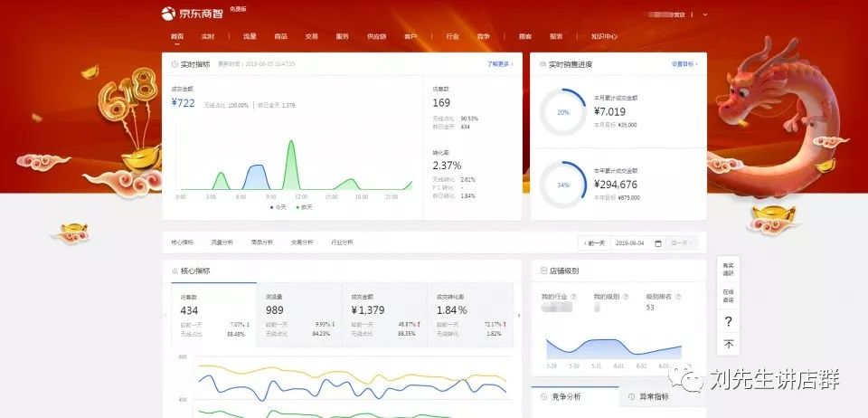
Task: Select the ¥722 成交金额 value
Action: coord(184,103)
